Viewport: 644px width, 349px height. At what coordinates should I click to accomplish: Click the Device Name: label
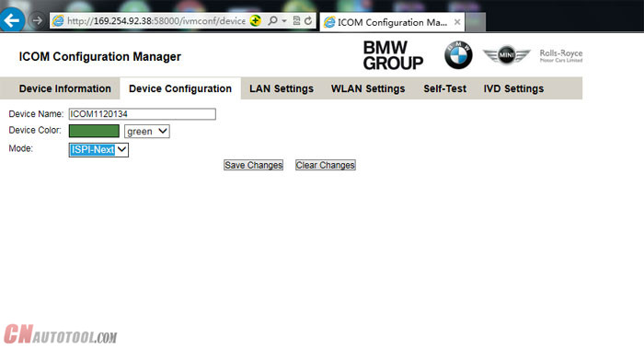pyautogui.click(x=36, y=114)
